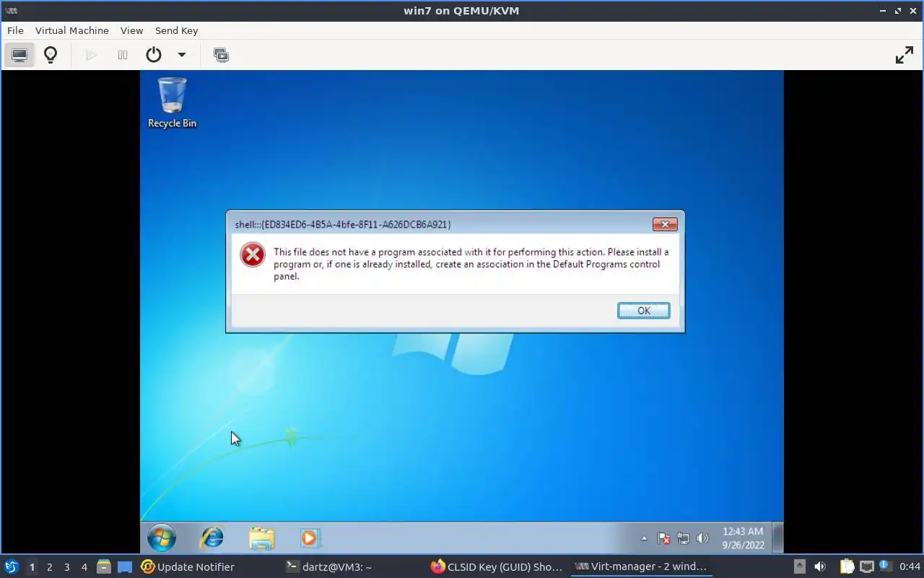Switch to Update Notifier window

tap(188, 567)
